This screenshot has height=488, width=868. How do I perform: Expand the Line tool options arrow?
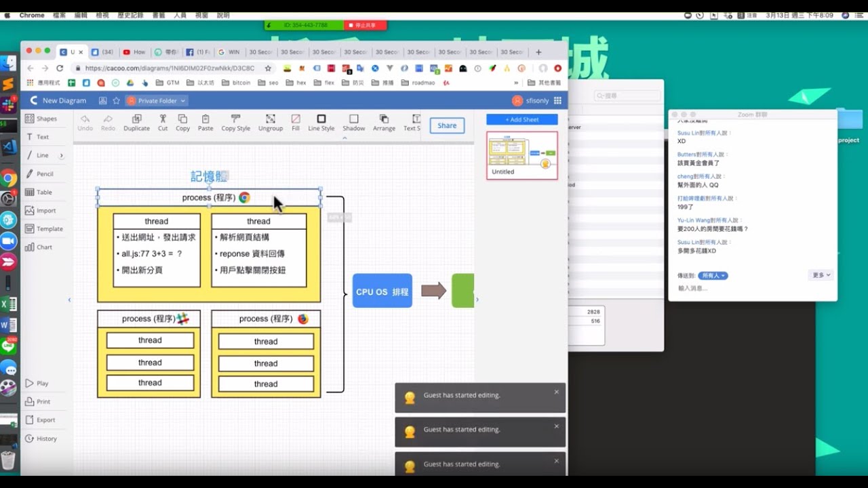(x=62, y=155)
